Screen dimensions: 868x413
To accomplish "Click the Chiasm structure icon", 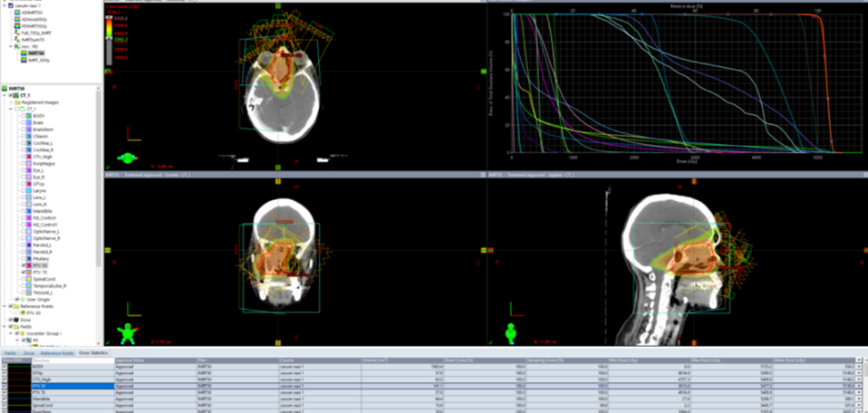I will tap(29, 136).
